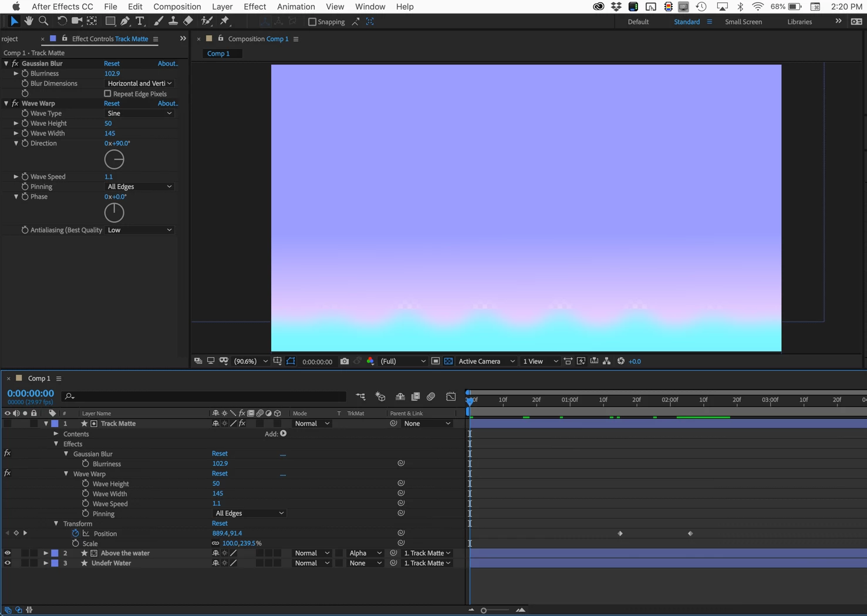
Task: Select the Puppet Pin tool
Action: 225,21
